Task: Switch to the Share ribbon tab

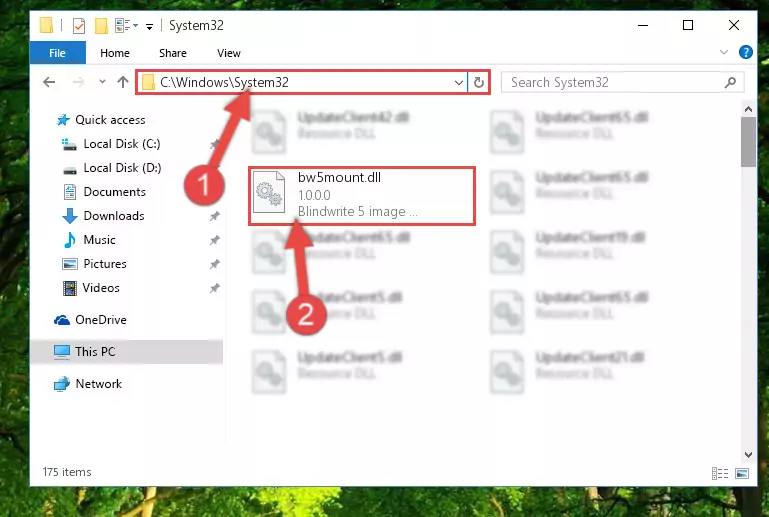Action: pos(173,53)
